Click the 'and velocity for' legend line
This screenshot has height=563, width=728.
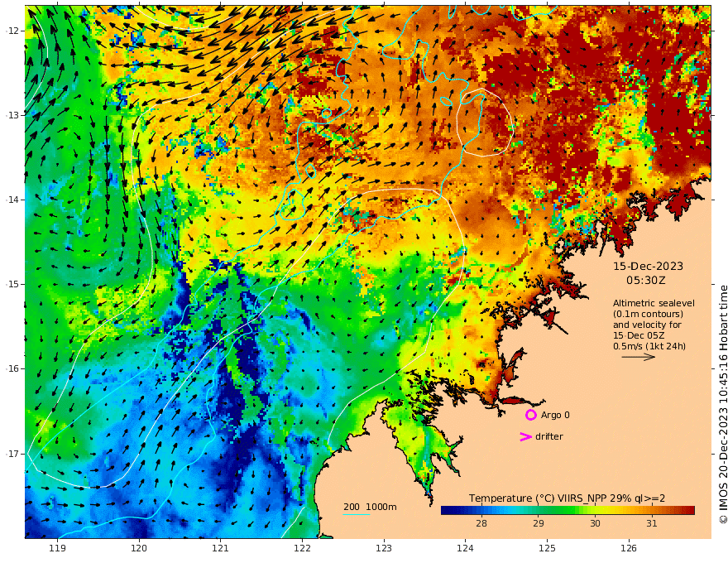point(647,325)
